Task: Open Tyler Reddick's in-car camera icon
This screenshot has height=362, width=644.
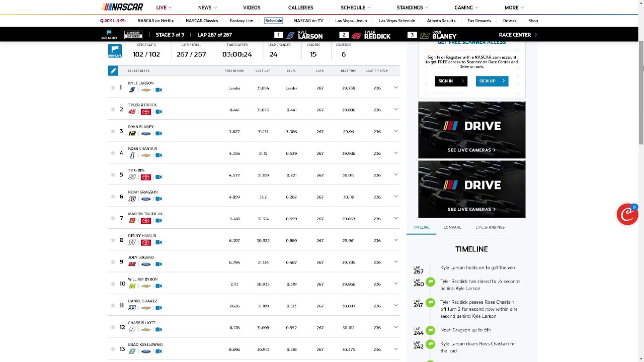Action: (158, 112)
